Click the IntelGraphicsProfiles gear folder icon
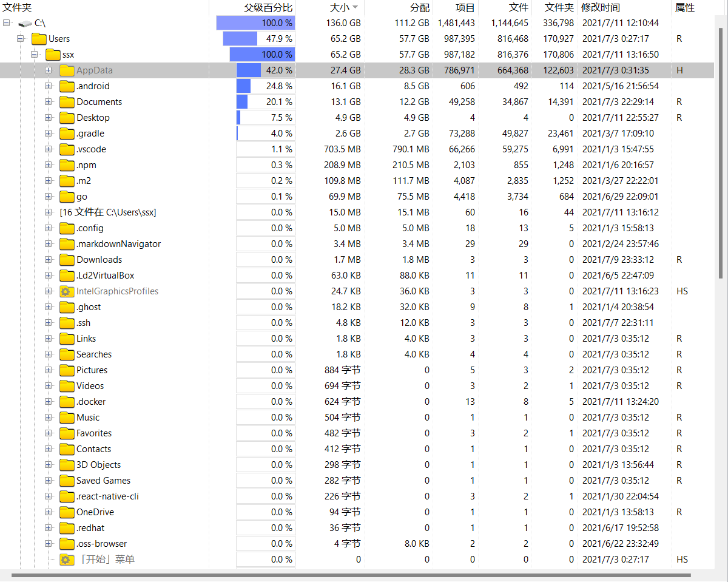Screen dimensions: 728x582 click(x=67, y=291)
